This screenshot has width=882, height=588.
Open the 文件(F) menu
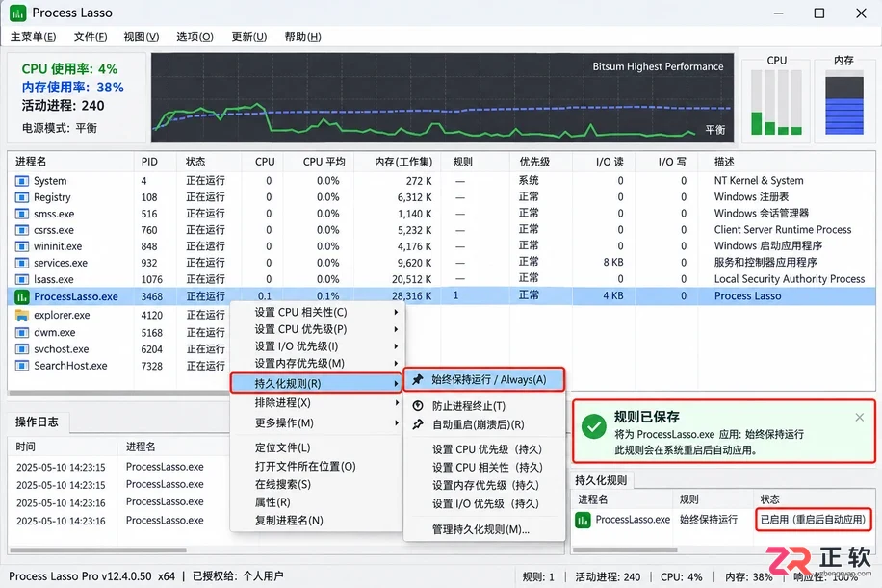pyautogui.click(x=91, y=37)
